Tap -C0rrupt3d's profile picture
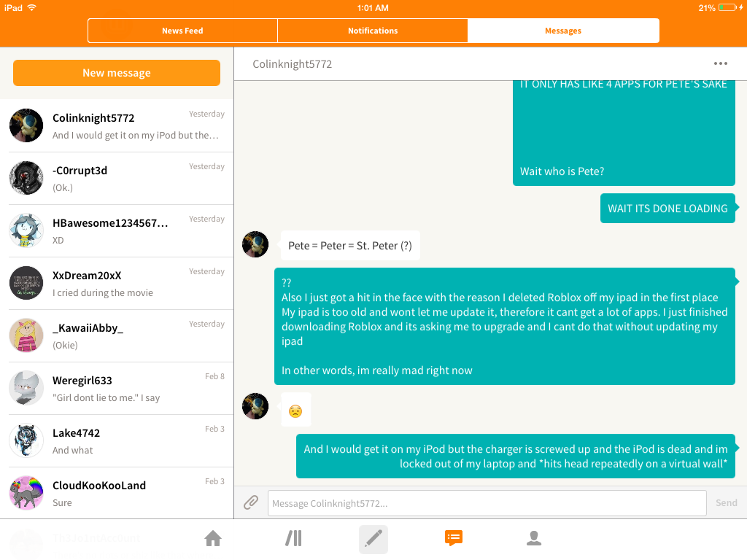 [x=26, y=178]
